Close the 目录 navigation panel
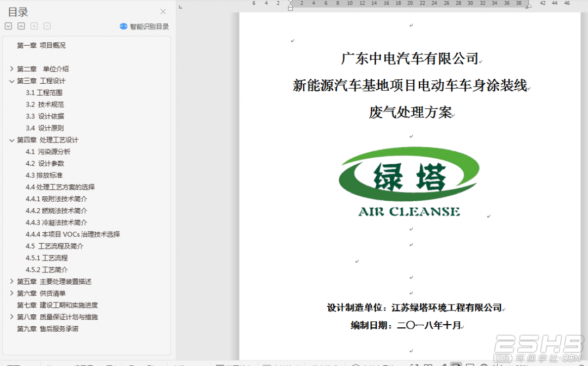588x366 pixels. [163, 11]
